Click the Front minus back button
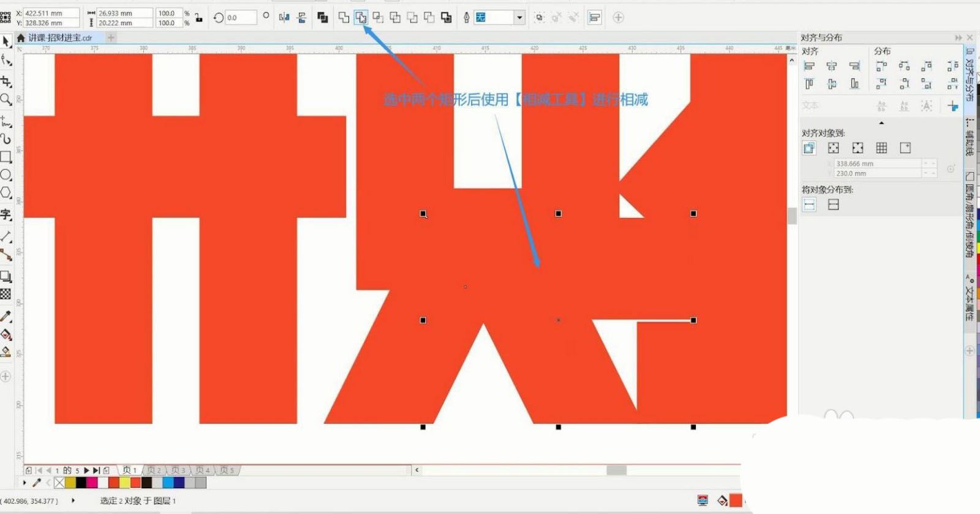Viewport: 980px width, 514px height. 412,17
